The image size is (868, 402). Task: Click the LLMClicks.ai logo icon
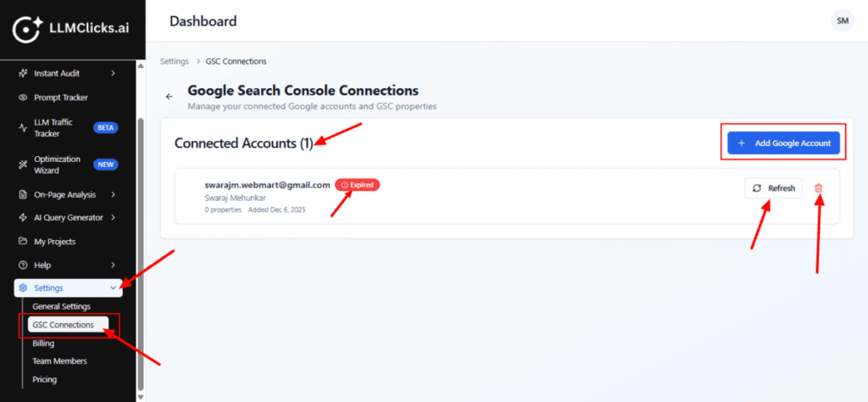(x=28, y=30)
